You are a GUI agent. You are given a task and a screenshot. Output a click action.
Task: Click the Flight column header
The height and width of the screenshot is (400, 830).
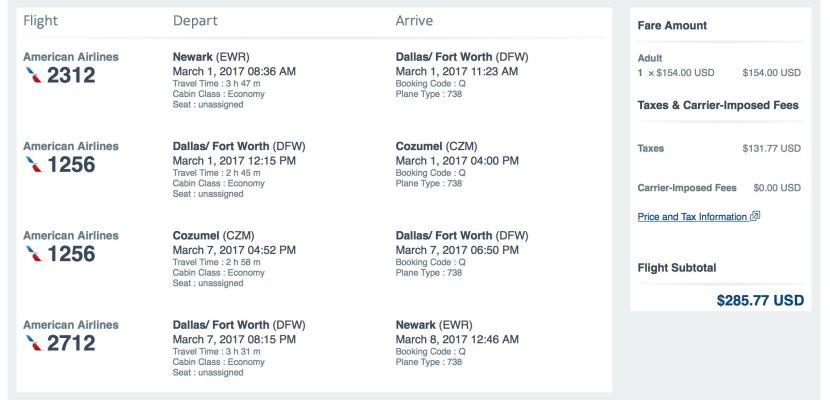pos(40,21)
